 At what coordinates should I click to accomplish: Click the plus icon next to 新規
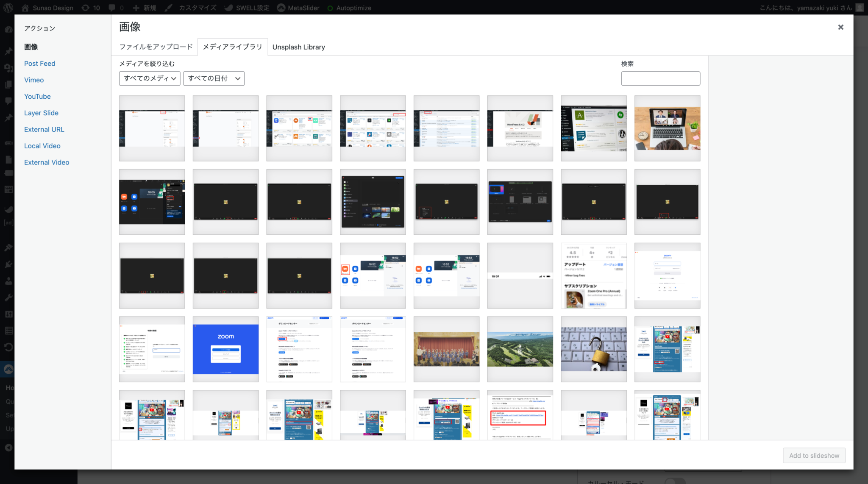(135, 8)
